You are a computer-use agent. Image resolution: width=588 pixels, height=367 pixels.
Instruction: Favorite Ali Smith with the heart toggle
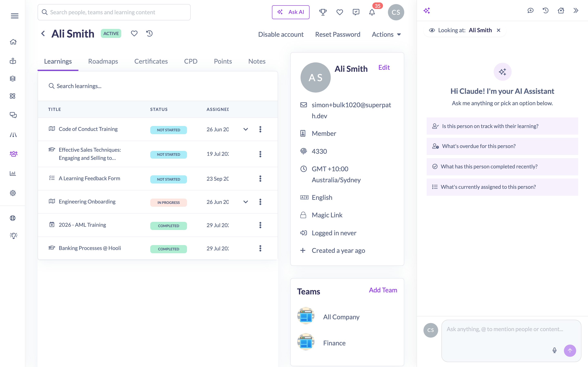click(x=134, y=33)
